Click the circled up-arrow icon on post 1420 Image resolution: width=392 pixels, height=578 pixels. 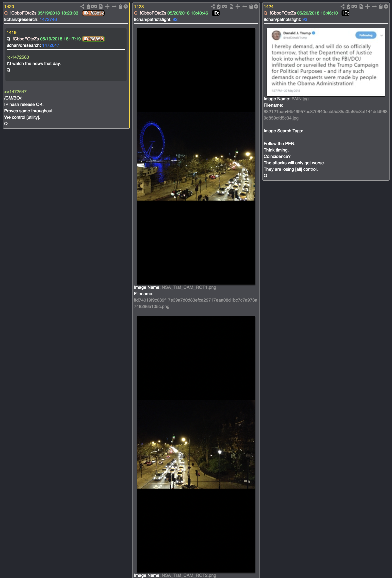(x=126, y=6)
